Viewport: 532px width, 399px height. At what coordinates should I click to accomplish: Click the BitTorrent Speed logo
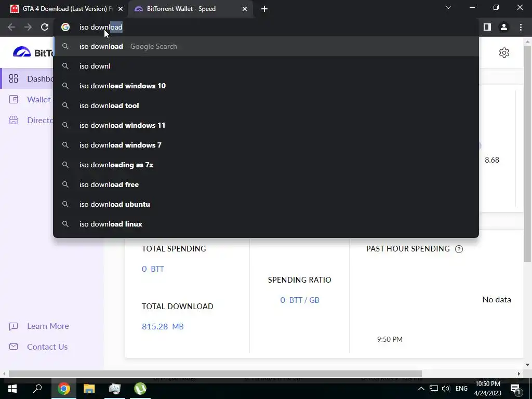33,52
